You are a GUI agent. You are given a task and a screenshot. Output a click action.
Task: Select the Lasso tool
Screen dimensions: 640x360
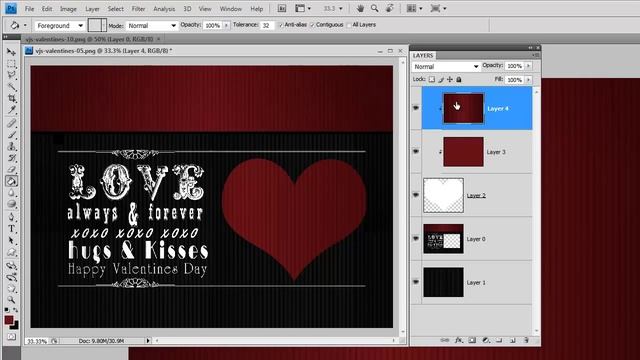tap(11, 75)
